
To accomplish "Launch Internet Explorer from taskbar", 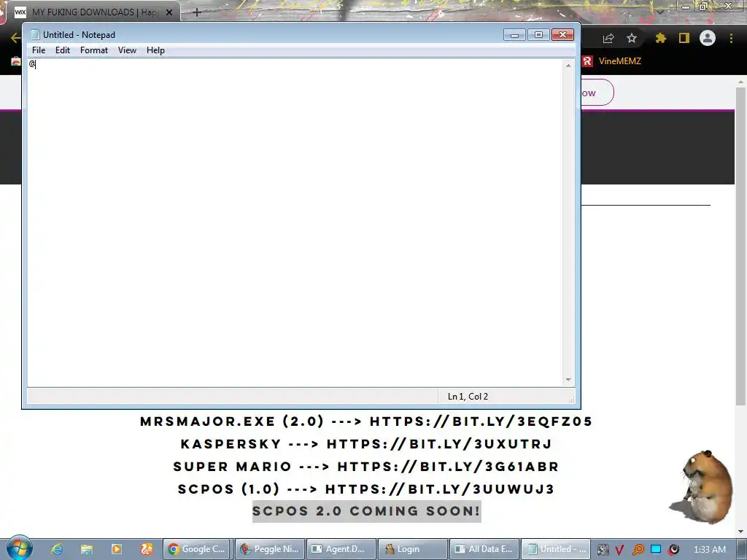I will click(57, 549).
